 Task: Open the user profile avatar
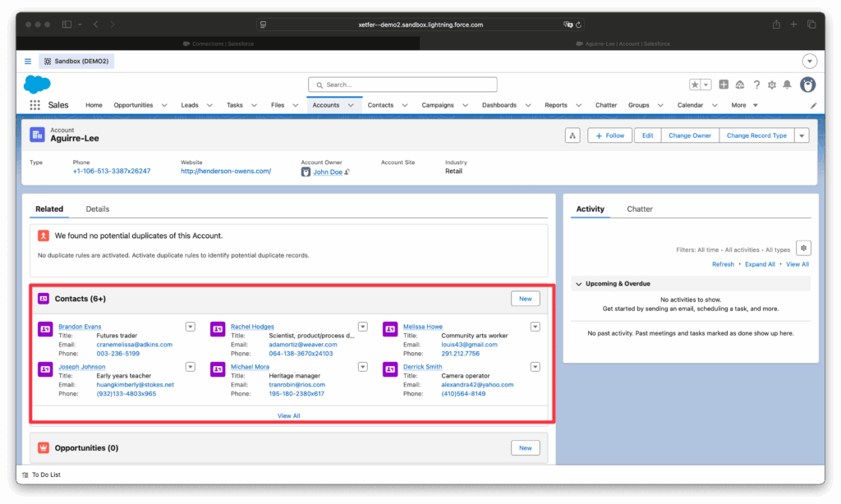point(808,85)
